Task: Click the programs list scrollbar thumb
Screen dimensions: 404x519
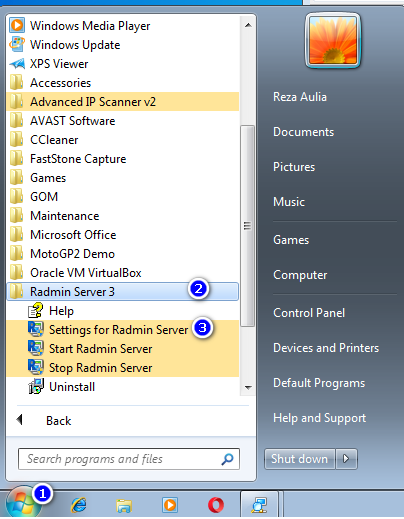Action: pyautogui.click(x=247, y=226)
